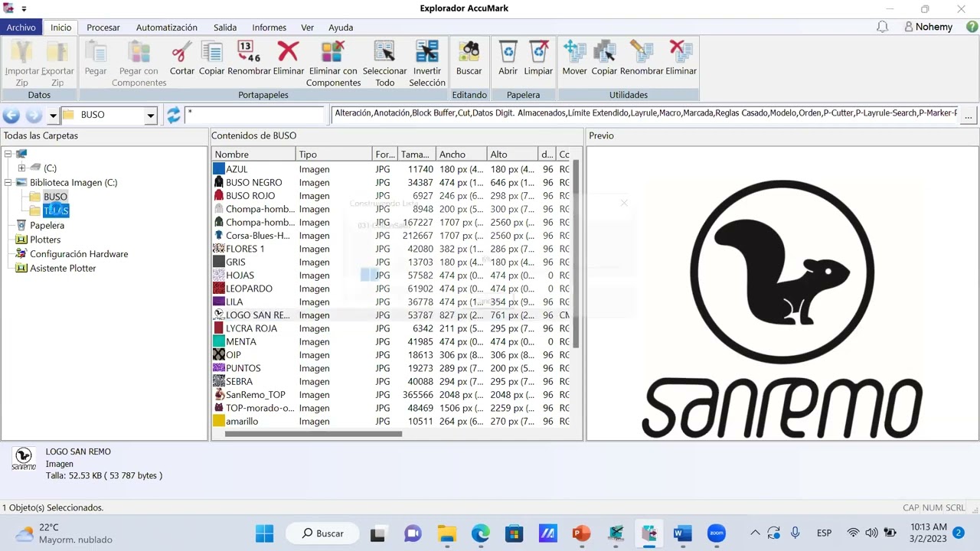Click the refresh arrows icon
This screenshot has width=980, height=551.
click(x=174, y=115)
